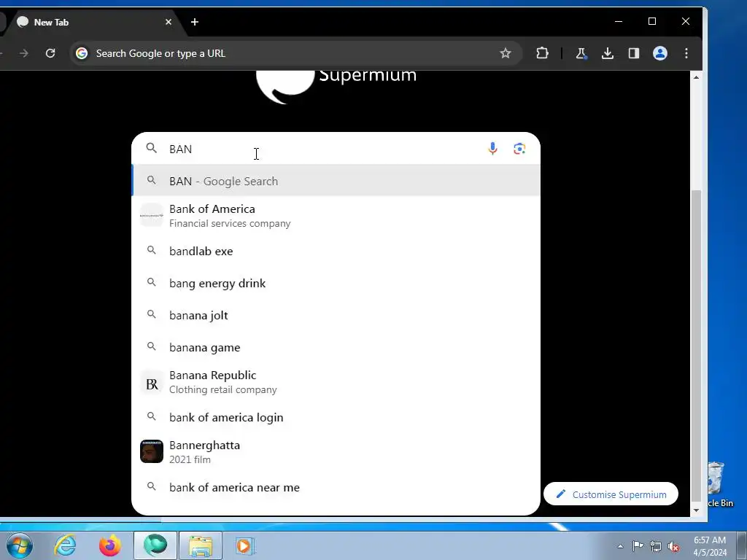This screenshot has height=560, width=747.
Task: Click the page scrollbar down arrow
Action: (696, 510)
